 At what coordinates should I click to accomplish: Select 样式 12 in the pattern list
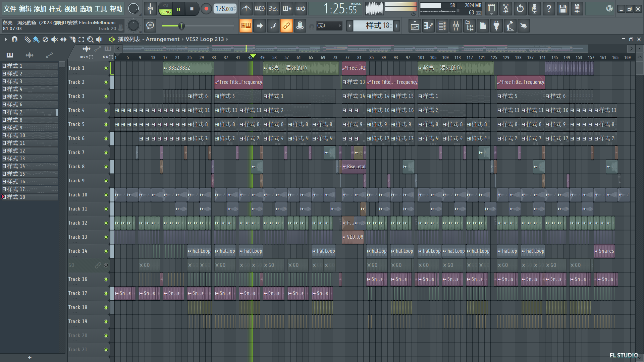pos(30,151)
